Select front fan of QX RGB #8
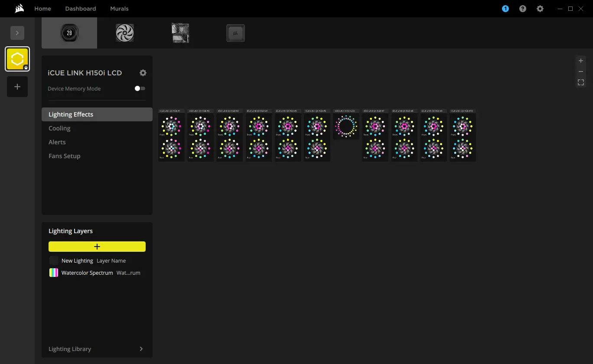Image resolution: width=593 pixels, height=364 pixels. (x=404, y=127)
